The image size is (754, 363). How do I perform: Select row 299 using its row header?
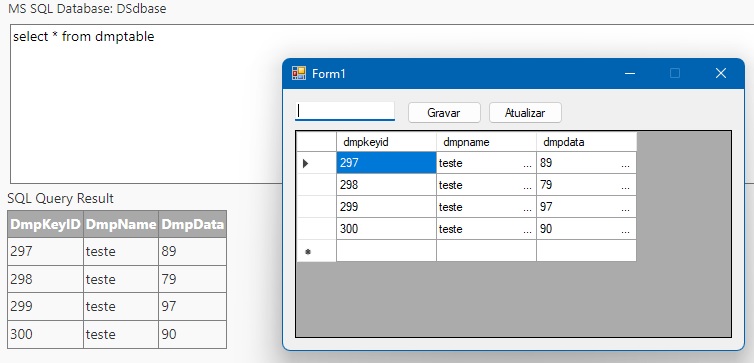tap(316, 207)
